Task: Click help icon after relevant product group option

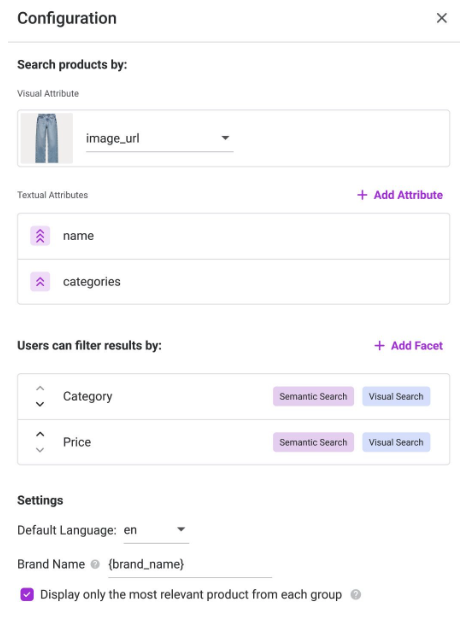Action: pos(355,595)
